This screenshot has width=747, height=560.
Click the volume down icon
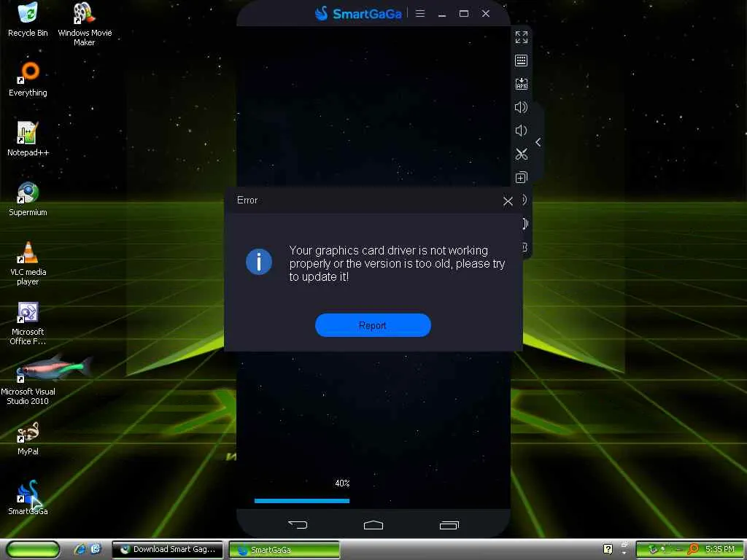point(521,131)
